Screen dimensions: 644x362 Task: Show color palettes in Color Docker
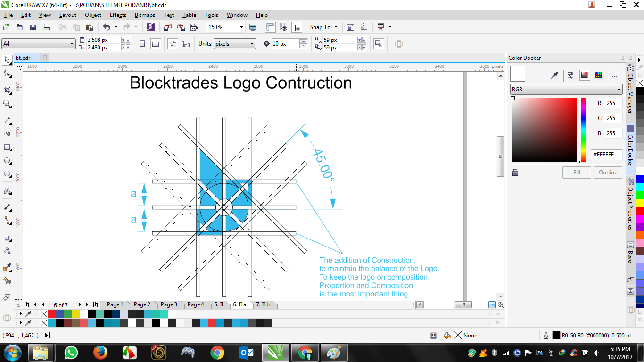coord(599,75)
